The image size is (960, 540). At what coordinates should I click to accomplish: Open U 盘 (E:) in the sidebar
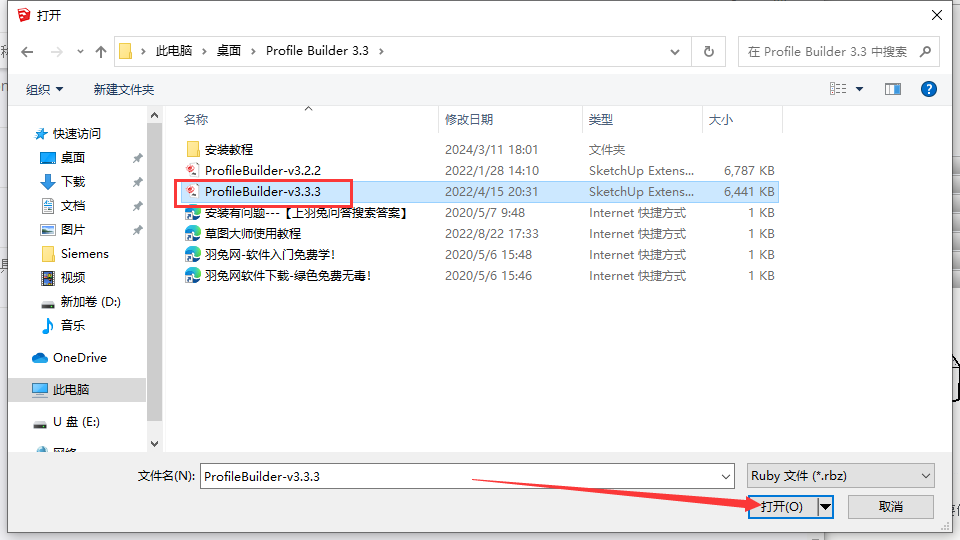[77, 422]
